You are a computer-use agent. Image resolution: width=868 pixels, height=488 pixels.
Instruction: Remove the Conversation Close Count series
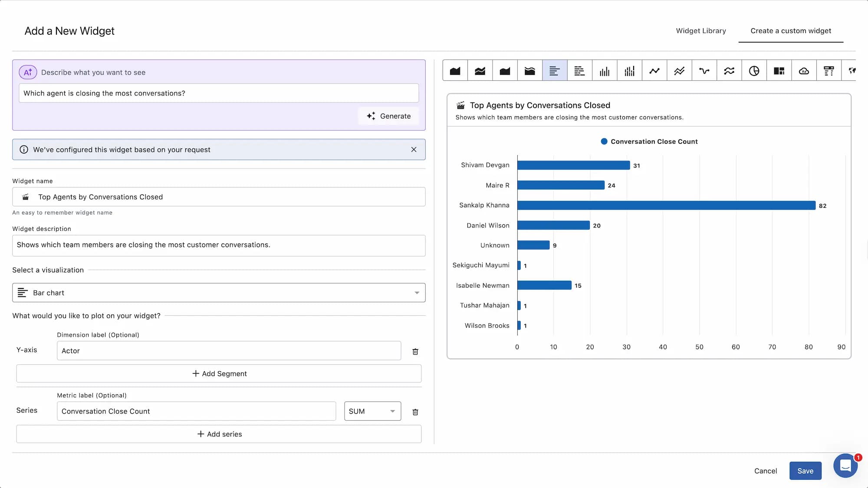[415, 412]
